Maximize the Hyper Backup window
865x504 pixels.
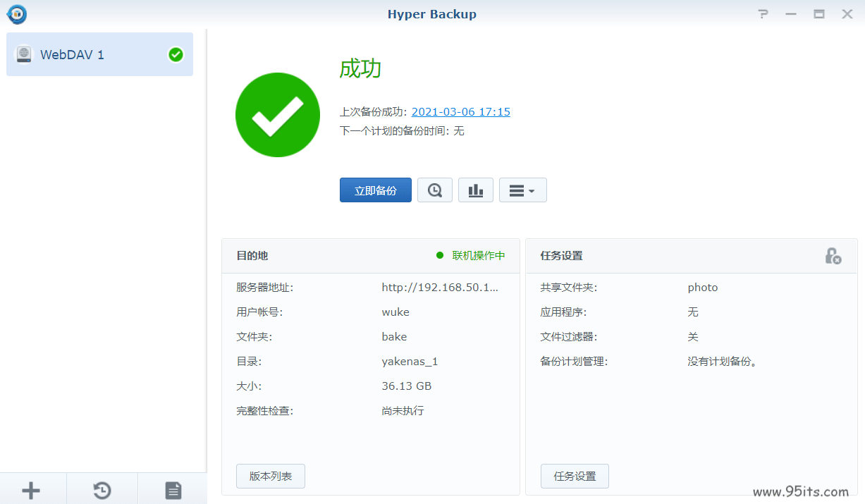point(819,14)
